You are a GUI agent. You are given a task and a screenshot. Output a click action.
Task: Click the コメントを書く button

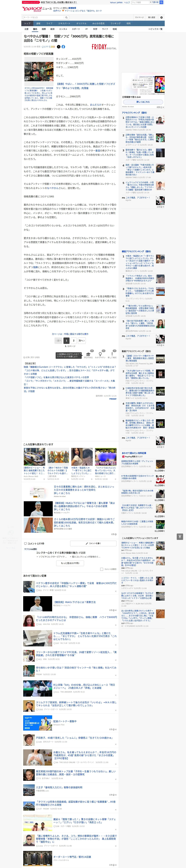point(93,544)
